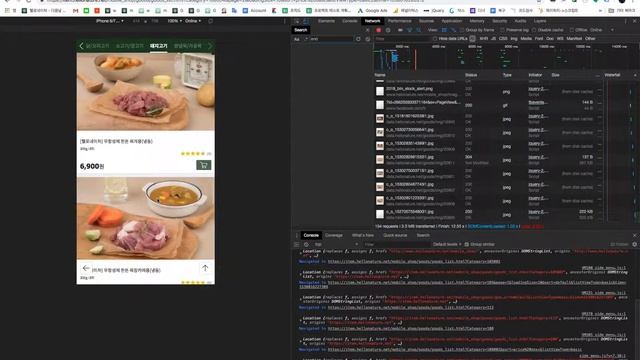Sort requests by Status column header
Screen dimensions: 640x360
471,75
